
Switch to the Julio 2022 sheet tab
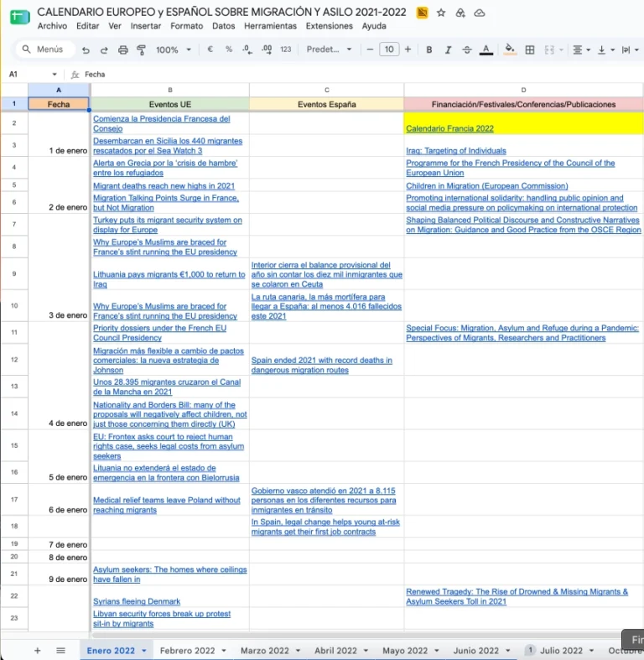click(x=561, y=650)
